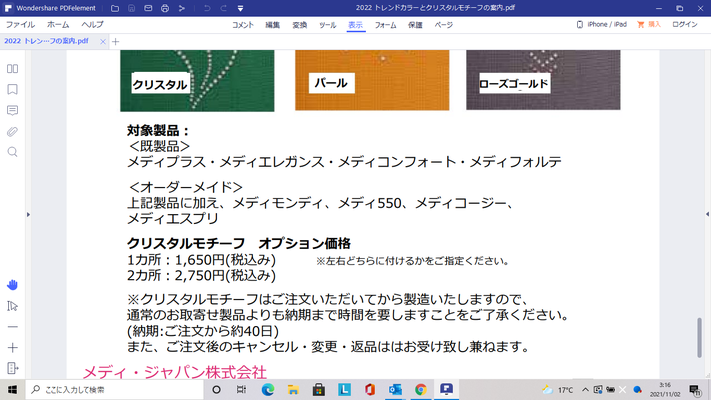This screenshot has height=400, width=711.
Task: Select the Hand tool
Action: (12, 285)
